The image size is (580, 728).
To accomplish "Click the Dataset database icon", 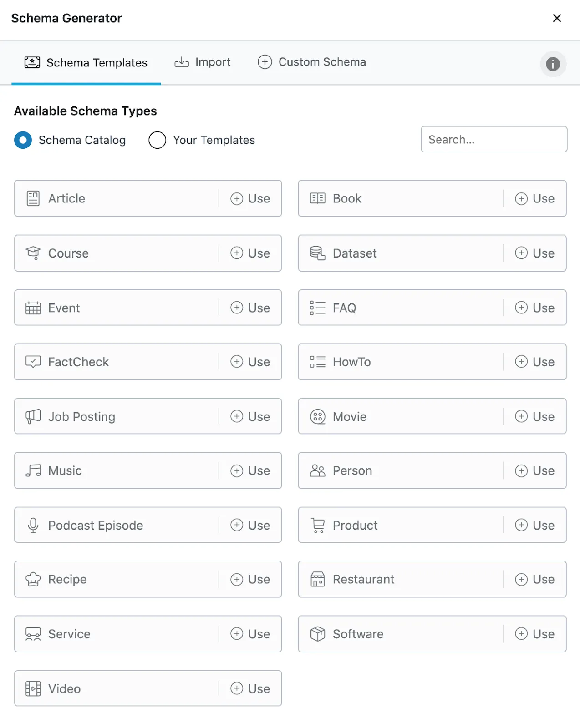I will [318, 253].
